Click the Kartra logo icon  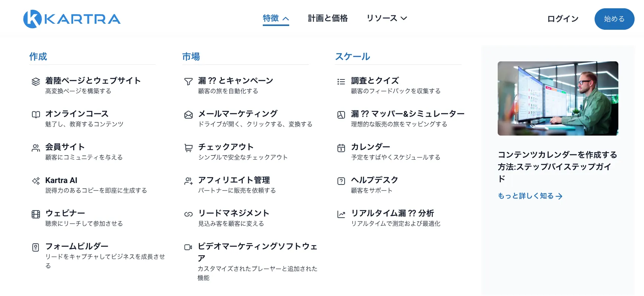pos(32,19)
